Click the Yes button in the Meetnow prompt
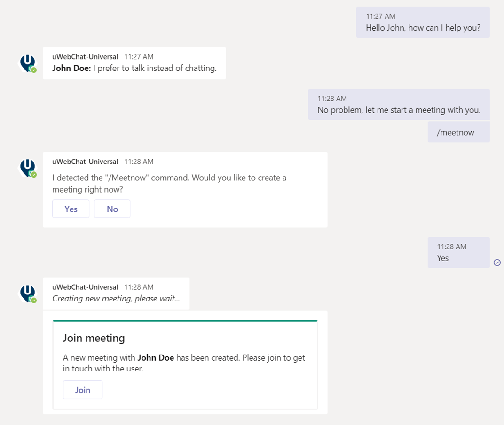504x425 pixels. tap(71, 209)
